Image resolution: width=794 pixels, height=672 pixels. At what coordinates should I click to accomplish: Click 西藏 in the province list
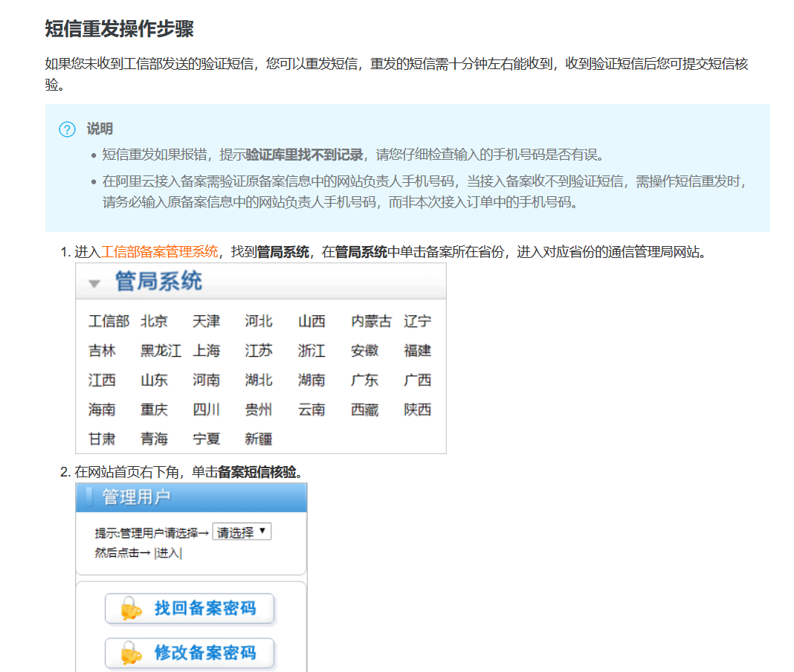364,410
